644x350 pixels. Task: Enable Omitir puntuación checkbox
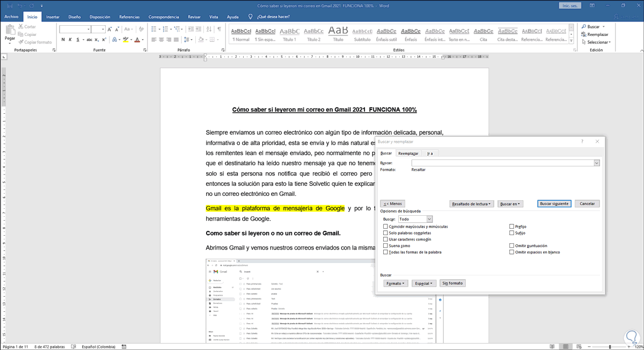[511, 246]
